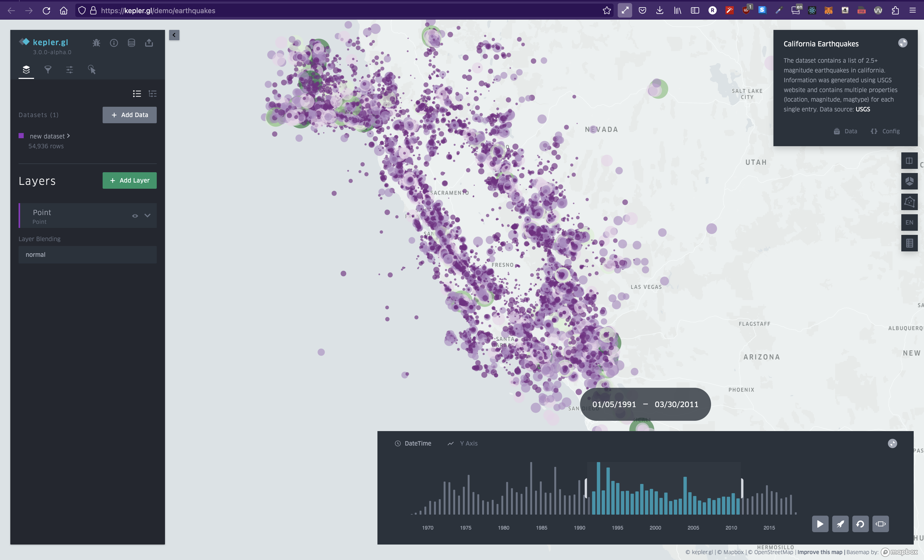The height and width of the screenshot is (560, 924).
Task: Open the browser library icon
Action: click(677, 11)
